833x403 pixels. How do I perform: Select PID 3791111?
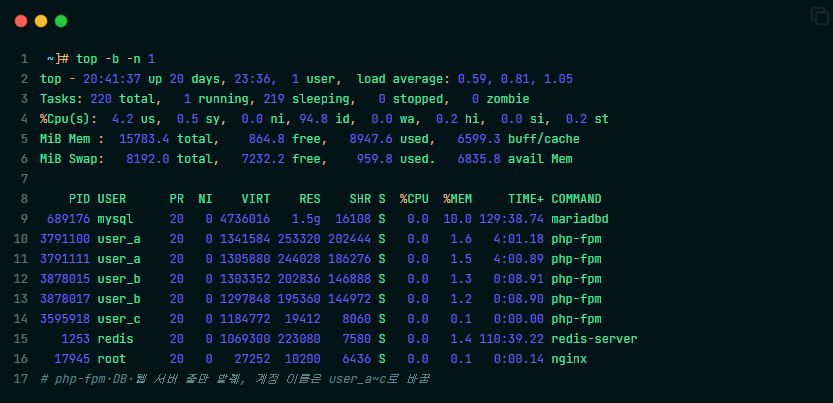pyautogui.click(x=65, y=259)
